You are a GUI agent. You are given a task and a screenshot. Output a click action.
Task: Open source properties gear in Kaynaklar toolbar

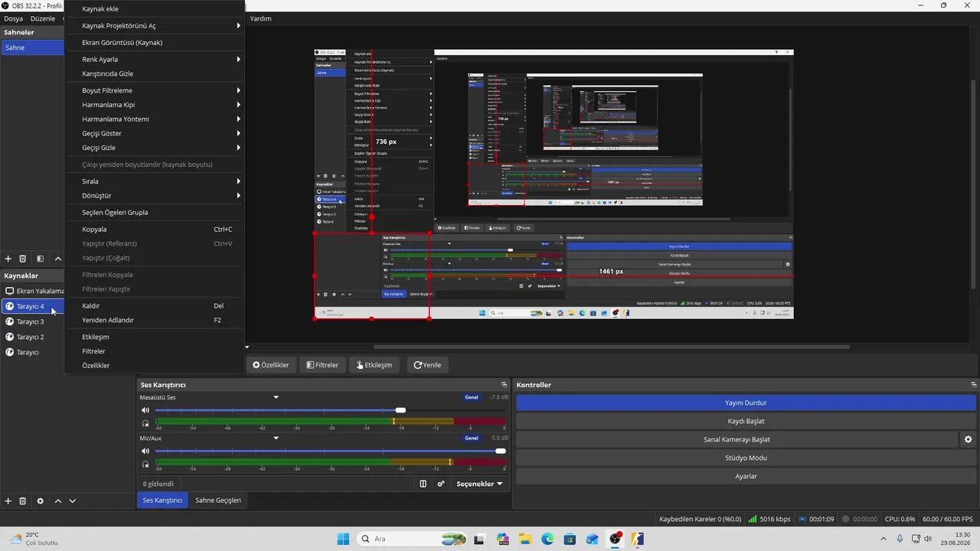pos(41,500)
